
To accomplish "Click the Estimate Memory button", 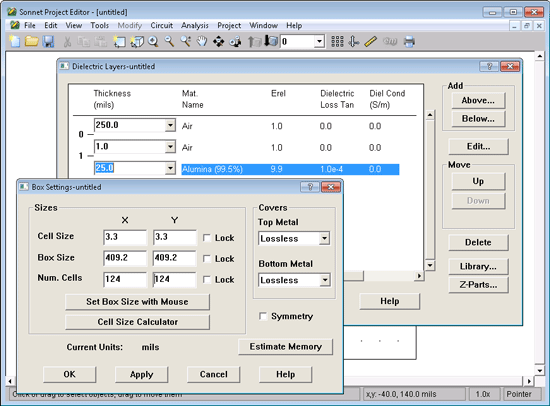I will pyautogui.click(x=286, y=347).
